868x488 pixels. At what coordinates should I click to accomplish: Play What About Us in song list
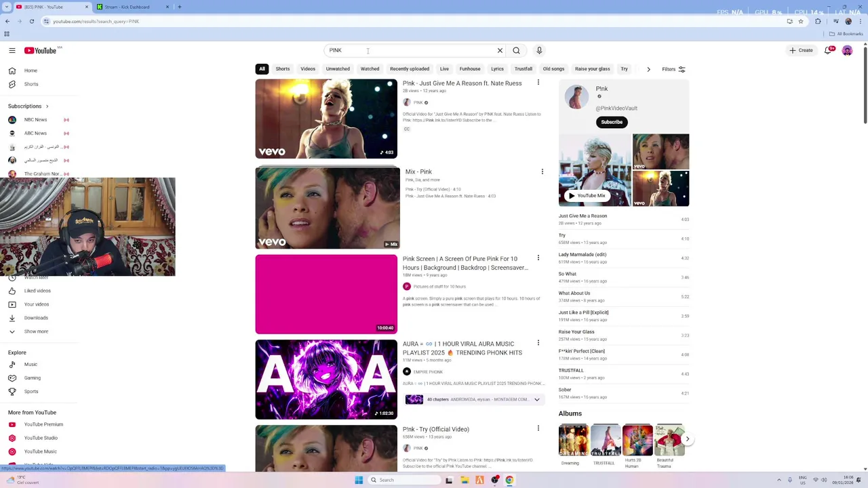574,293
